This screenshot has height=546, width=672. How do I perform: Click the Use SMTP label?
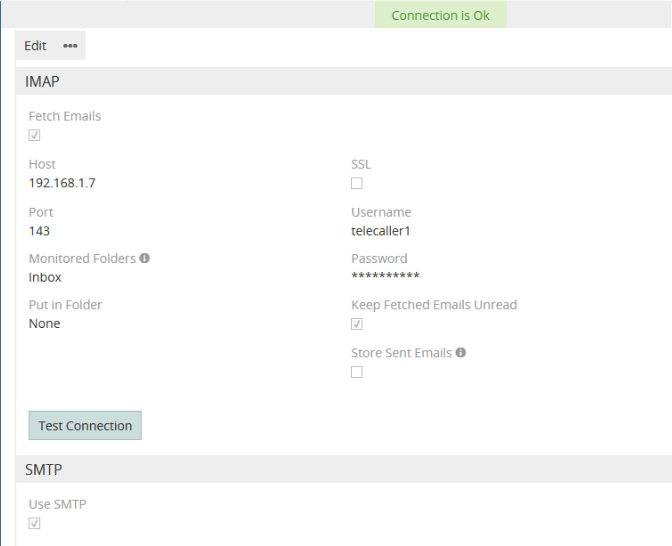(57, 504)
